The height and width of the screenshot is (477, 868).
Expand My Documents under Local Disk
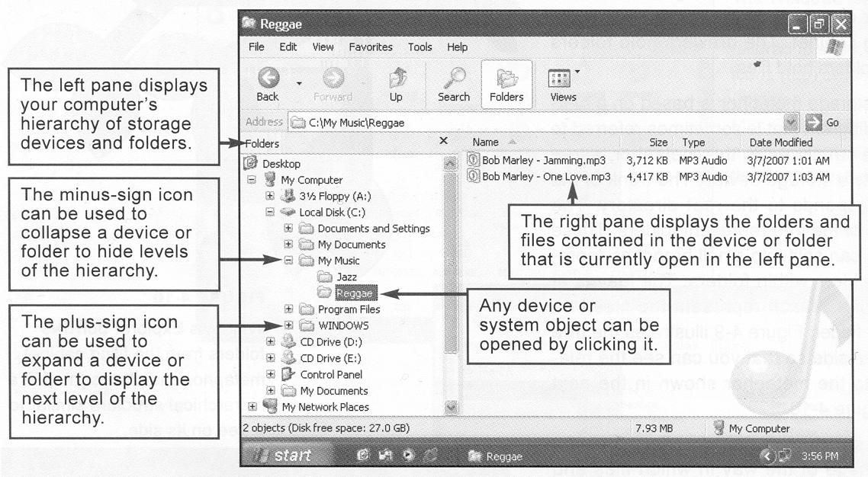click(288, 244)
